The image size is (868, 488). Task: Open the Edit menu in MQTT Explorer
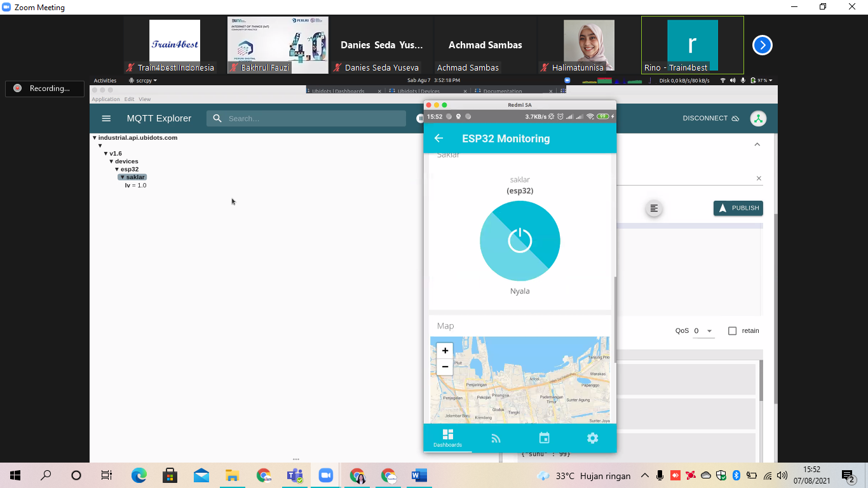pyautogui.click(x=129, y=99)
